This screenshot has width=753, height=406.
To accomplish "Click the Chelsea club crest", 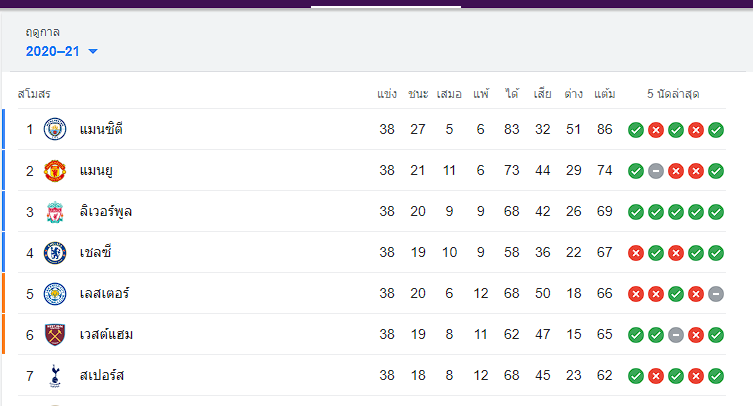I will coord(55,253).
